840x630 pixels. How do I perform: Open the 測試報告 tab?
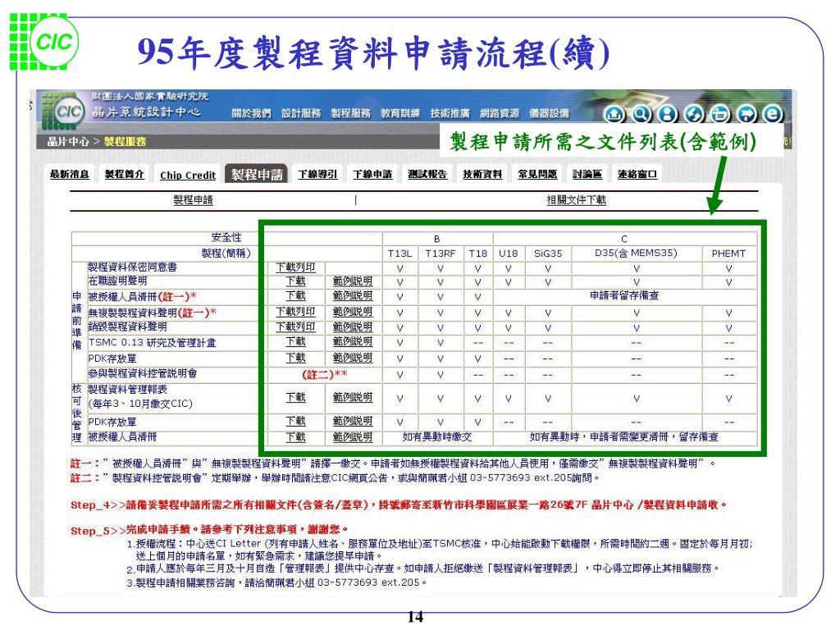pos(427,174)
